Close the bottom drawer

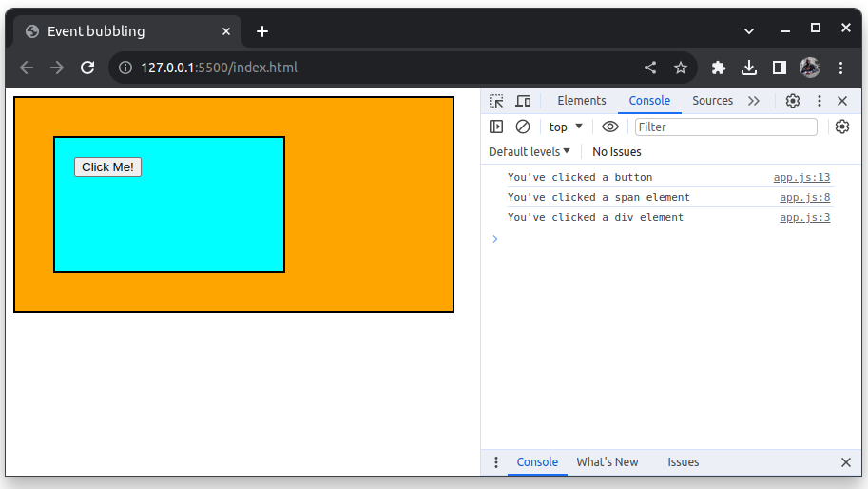pyautogui.click(x=846, y=461)
